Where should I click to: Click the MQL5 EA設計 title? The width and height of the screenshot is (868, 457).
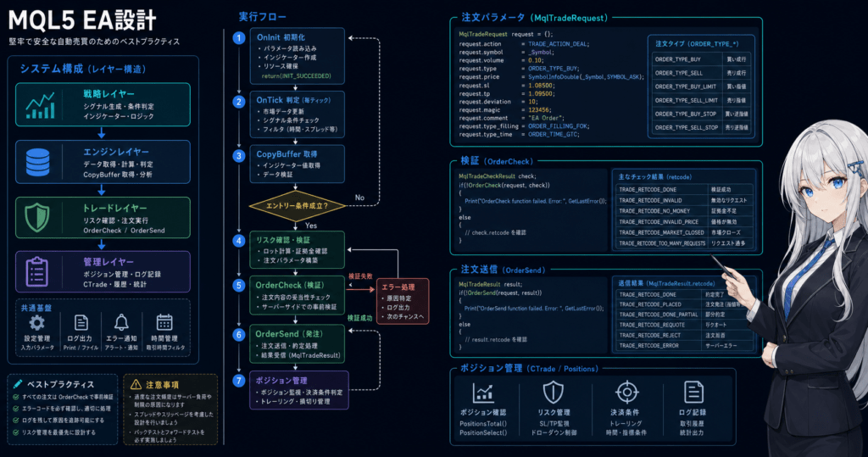(x=82, y=21)
